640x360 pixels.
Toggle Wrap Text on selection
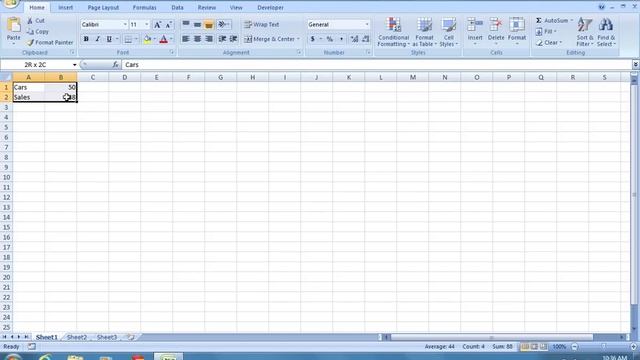coord(262,24)
